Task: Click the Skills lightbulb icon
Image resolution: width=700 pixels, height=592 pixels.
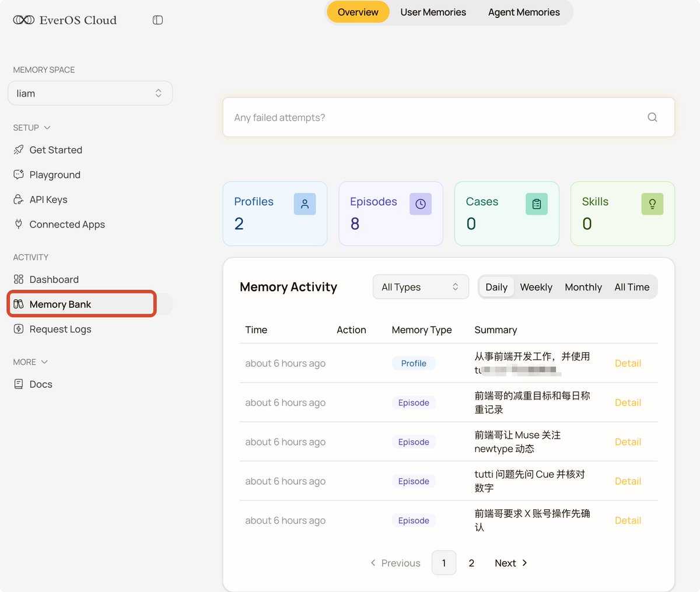Action: [x=652, y=204]
